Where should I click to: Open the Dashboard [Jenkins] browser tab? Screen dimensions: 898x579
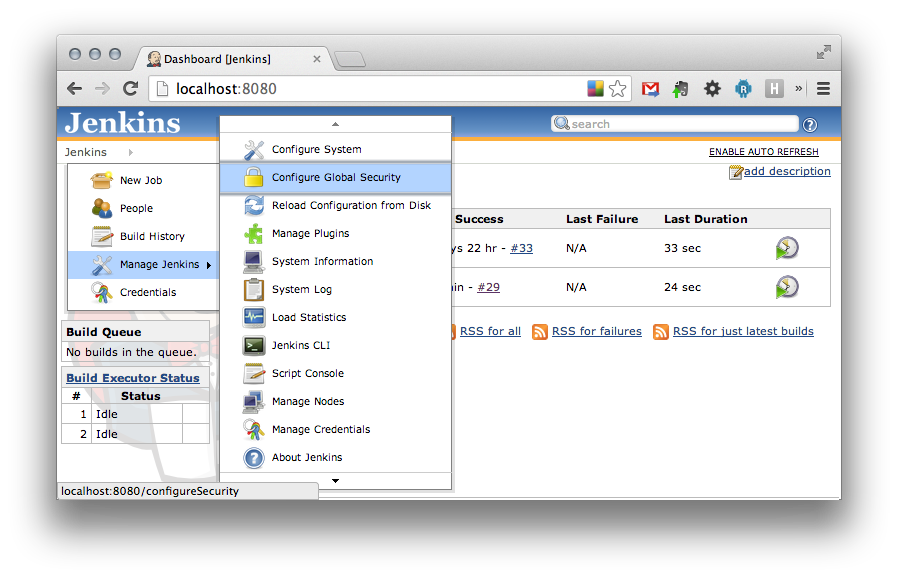click(x=231, y=59)
